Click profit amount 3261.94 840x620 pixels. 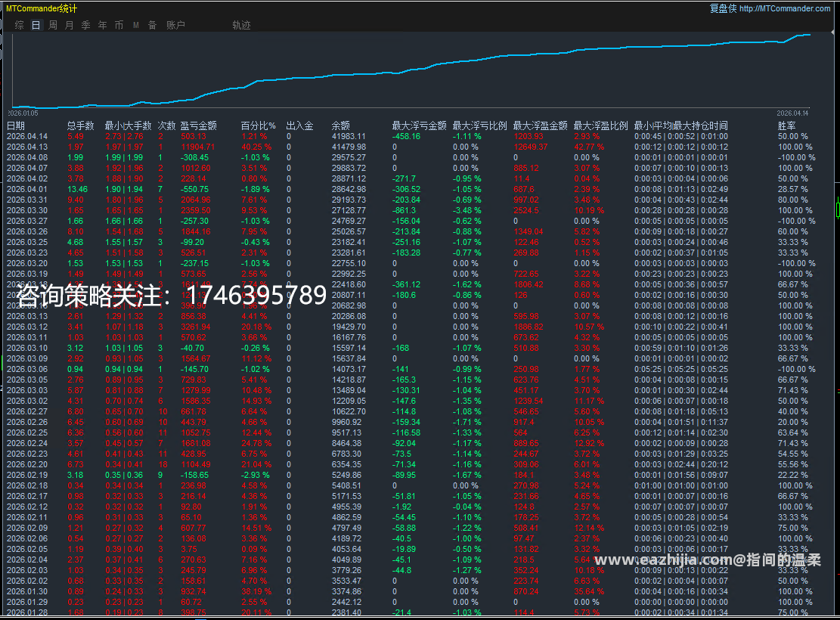(x=196, y=327)
